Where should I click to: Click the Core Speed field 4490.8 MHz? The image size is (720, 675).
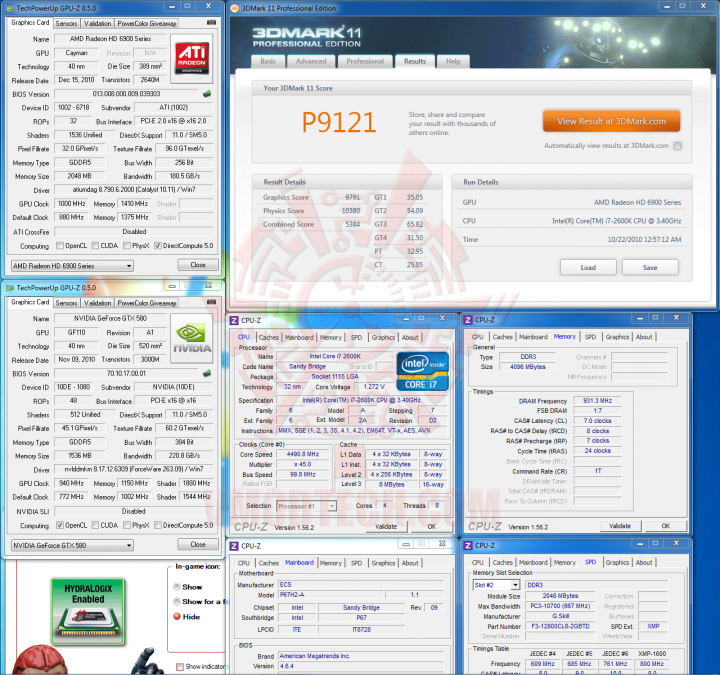tap(303, 454)
